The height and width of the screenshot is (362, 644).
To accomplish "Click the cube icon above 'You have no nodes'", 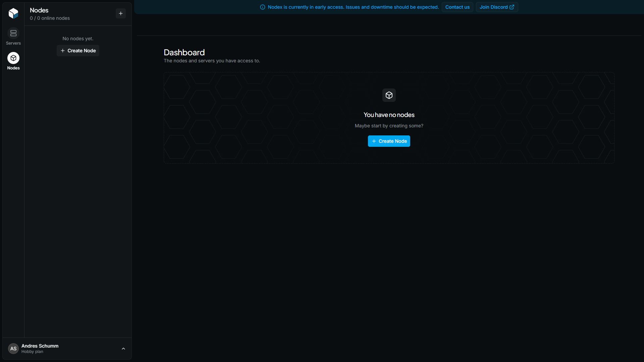I will pyautogui.click(x=389, y=95).
